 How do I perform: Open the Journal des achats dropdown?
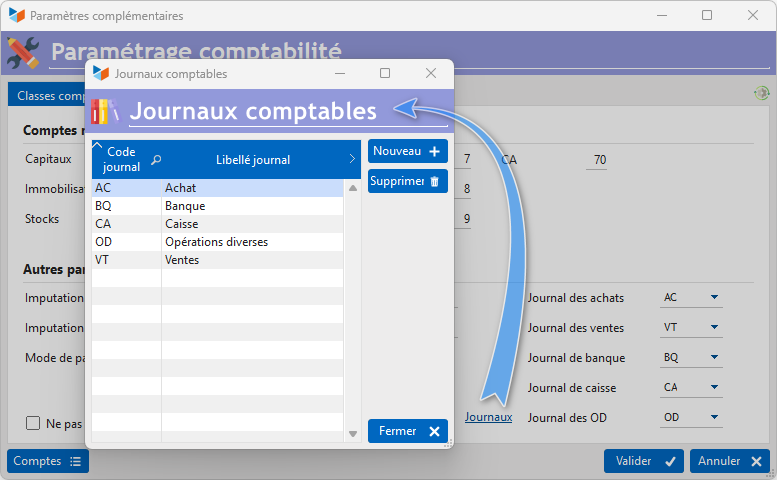[714, 298]
